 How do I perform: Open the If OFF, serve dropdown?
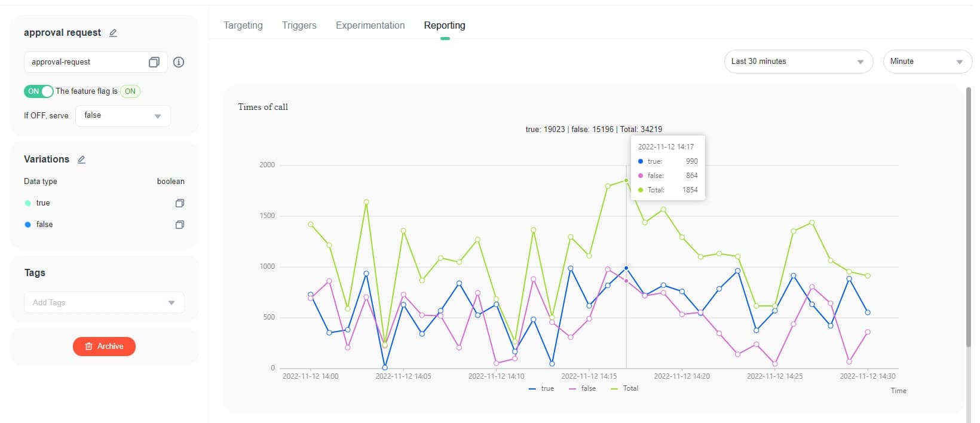pos(122,116)
